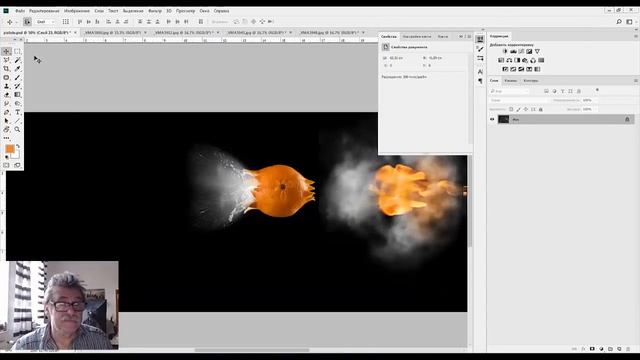The height and width of the screenshot is (360, 640).
Task: Open the Character panel icon
Action: coord(480,72)
